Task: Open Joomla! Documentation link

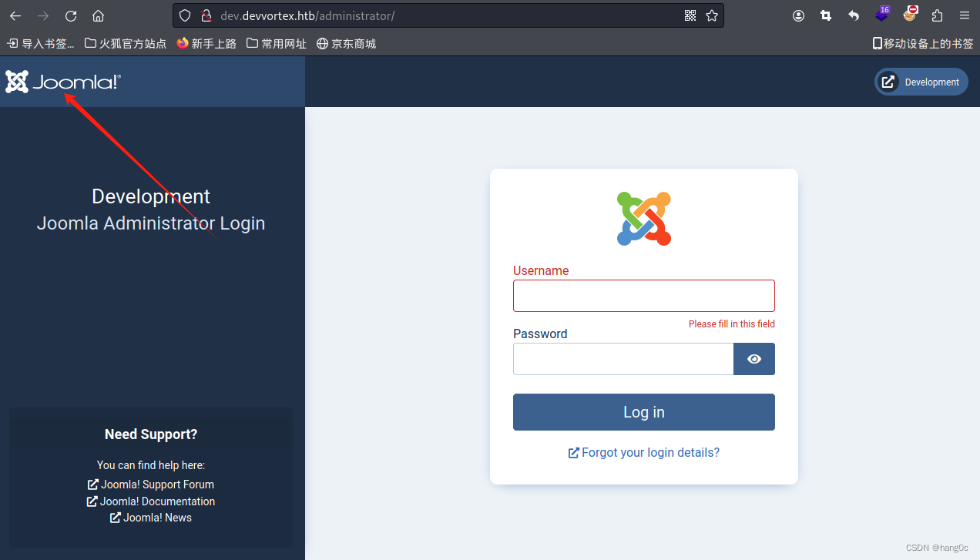Action: (x=151, y=501)
